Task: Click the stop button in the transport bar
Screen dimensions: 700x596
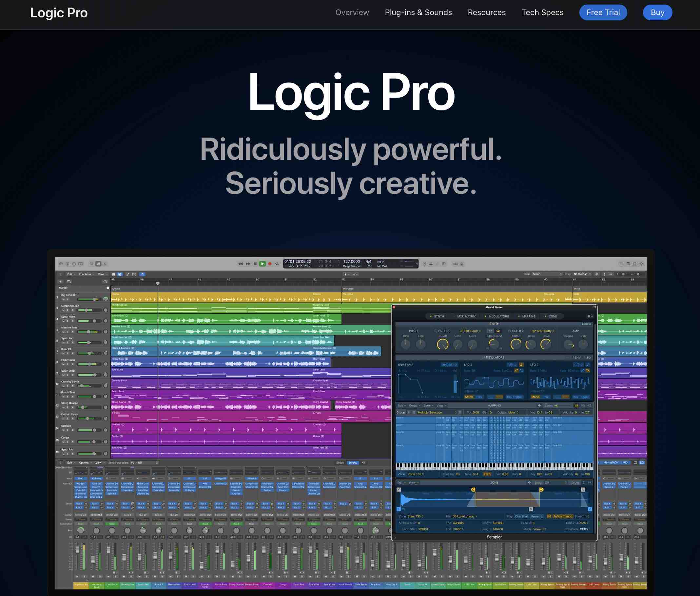Action: point(256,263)
